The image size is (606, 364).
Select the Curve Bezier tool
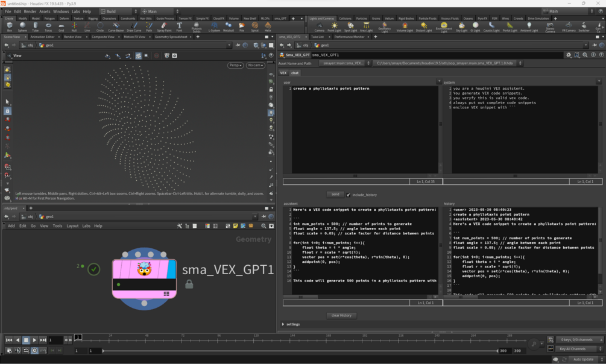116,27
